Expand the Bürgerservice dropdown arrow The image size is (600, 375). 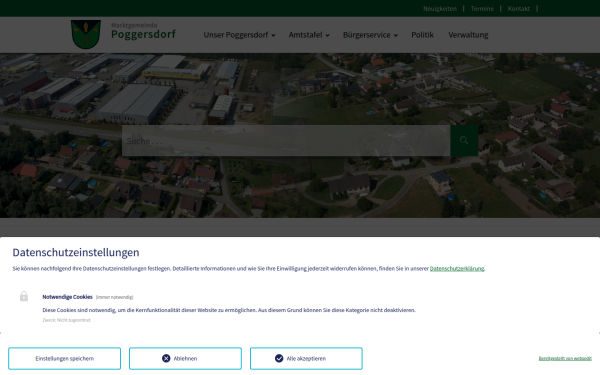pos(396,35)
